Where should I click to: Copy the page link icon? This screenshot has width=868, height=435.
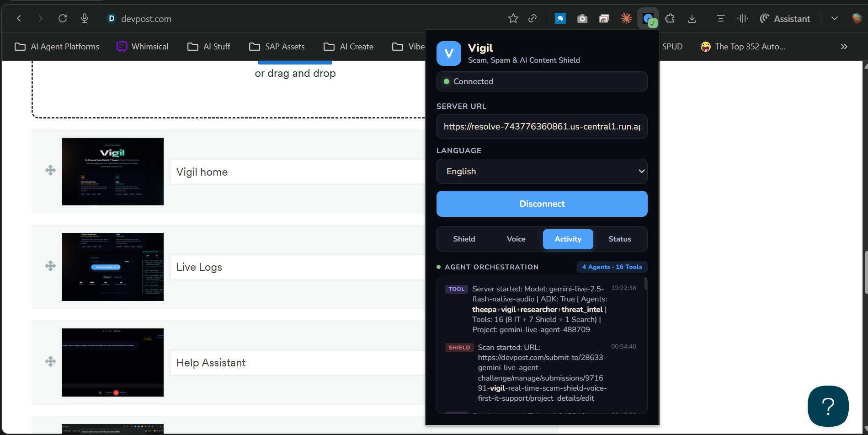coord(532,18)
